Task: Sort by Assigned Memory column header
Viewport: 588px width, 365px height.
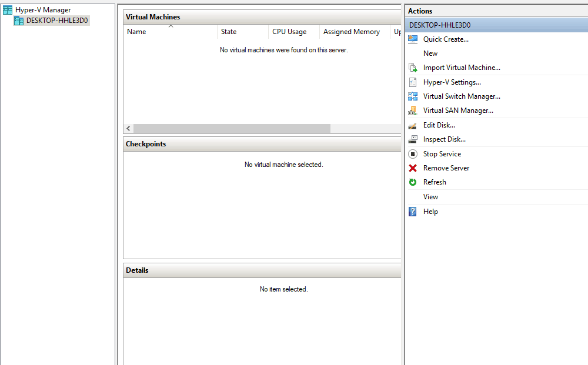Action: point(355,32)
